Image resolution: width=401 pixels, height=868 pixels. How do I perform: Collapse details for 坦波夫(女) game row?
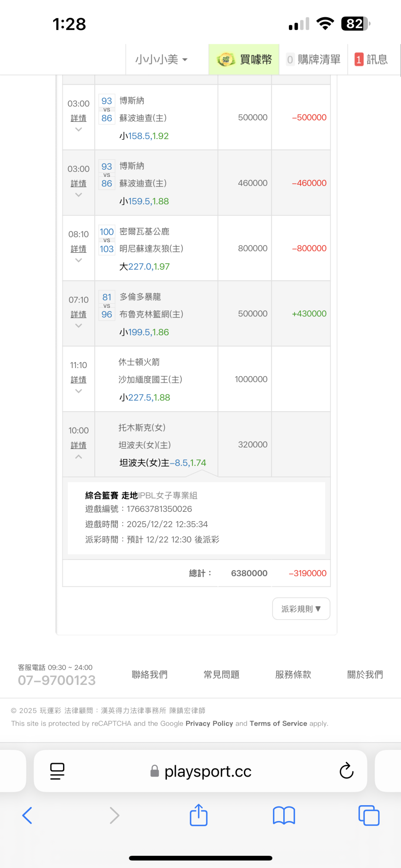pyautogui.click(x=78, y=457)
